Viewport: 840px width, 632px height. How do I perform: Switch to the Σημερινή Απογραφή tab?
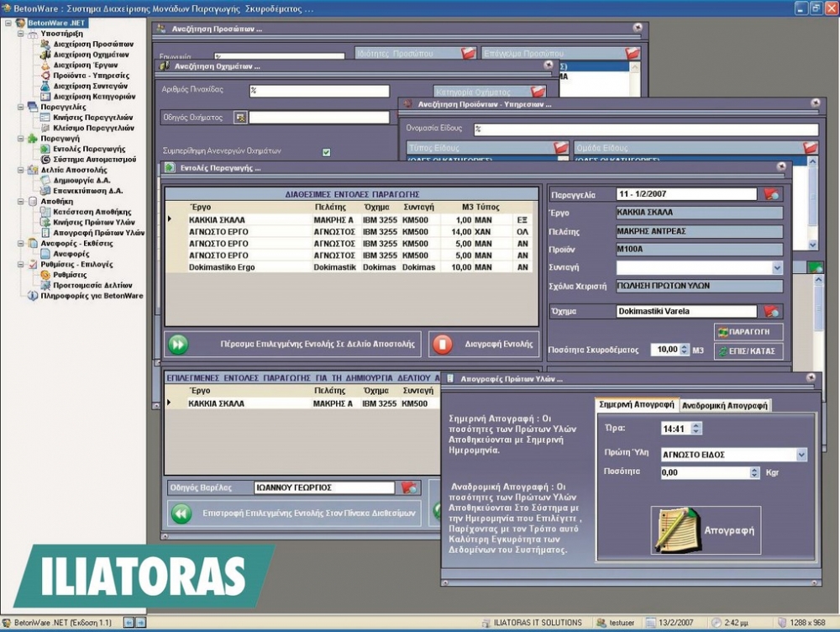coord(637,405)
